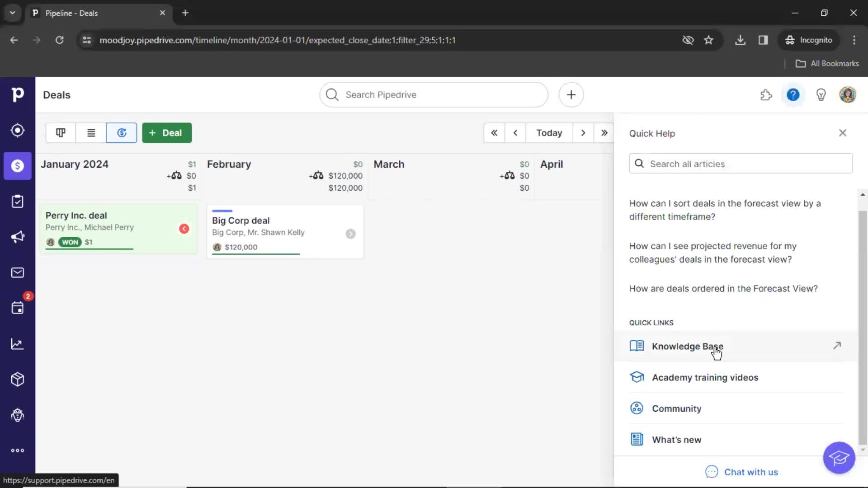Switch to forecast view

122,133
